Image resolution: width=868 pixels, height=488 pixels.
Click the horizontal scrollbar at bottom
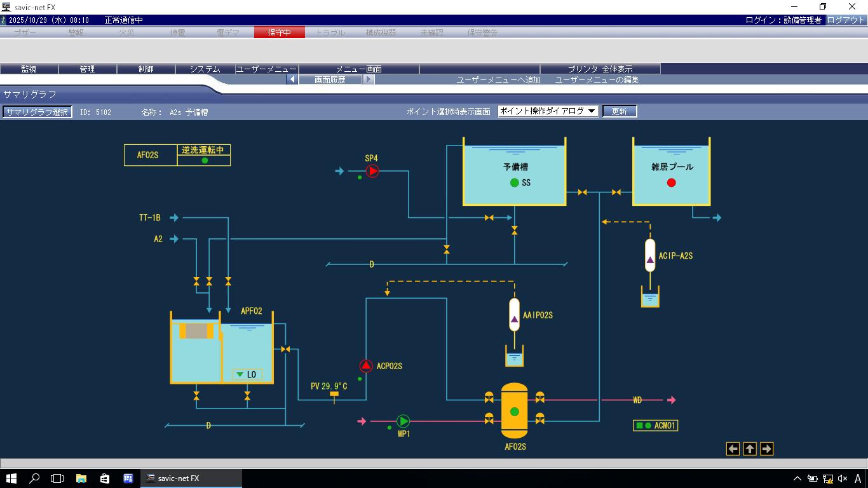point(434,463)
